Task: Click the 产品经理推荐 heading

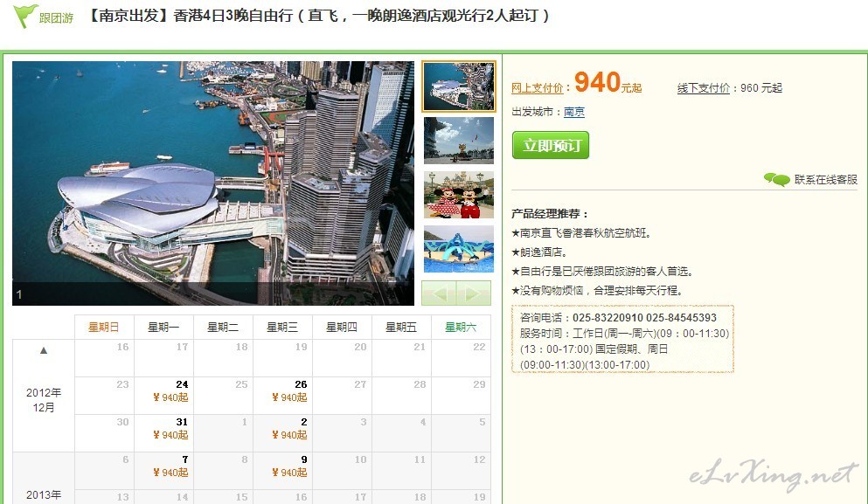Action: (550, 213)
